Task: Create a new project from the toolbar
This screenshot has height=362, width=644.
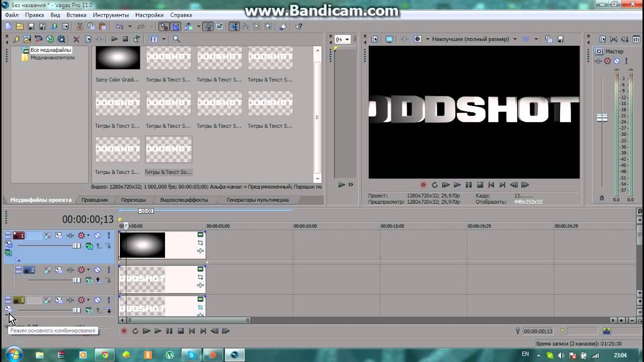Action: 8,27
